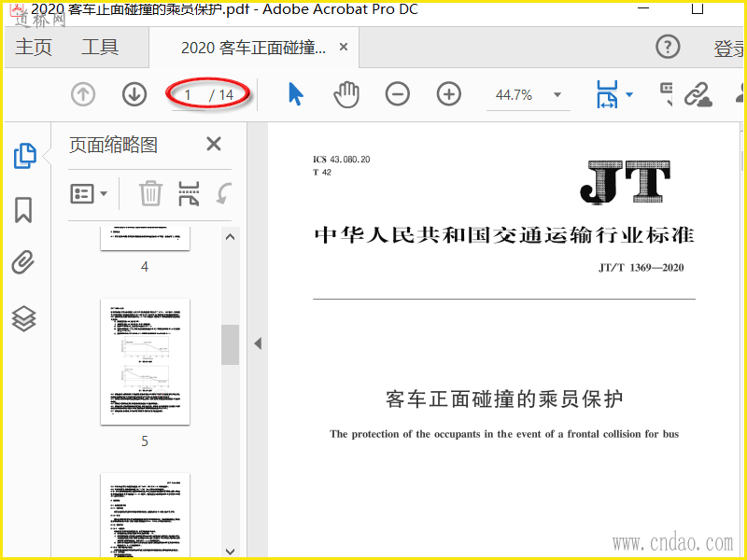Close the 页面缩略图 panel

[x=214, y=144]
